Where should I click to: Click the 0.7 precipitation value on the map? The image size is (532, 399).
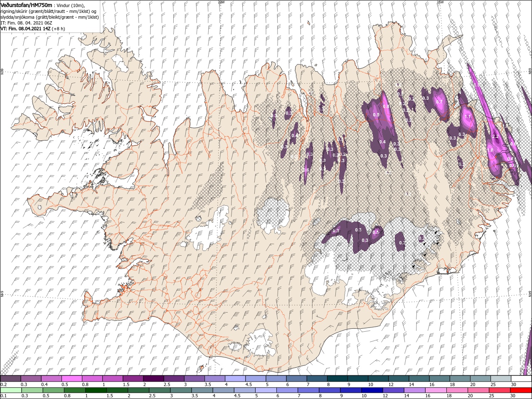pyautogui.click(x=440, y=102)
